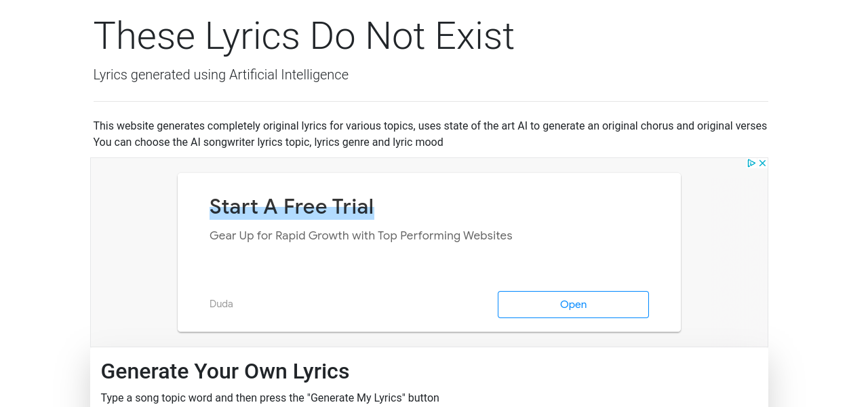Viewport: 868px width, 407px height.
Task: Click the "This website generates completely original lyrics" sentence
Action: (271, 126)
